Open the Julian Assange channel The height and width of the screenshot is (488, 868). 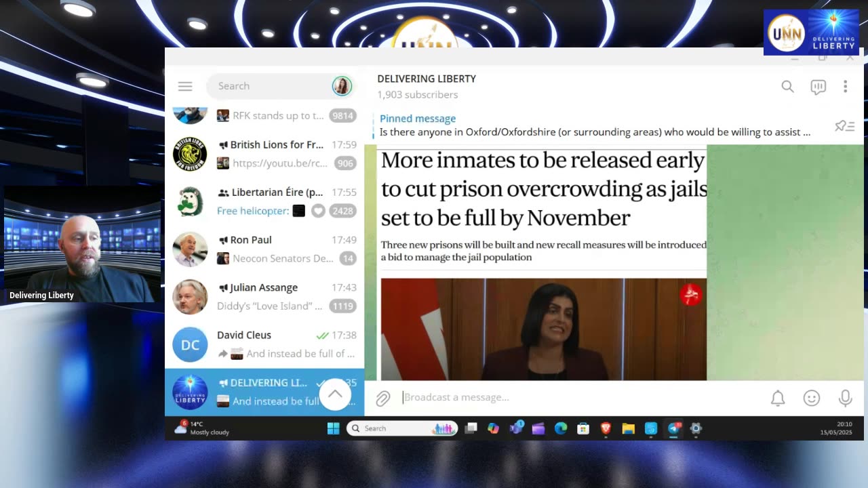point(264,296)
